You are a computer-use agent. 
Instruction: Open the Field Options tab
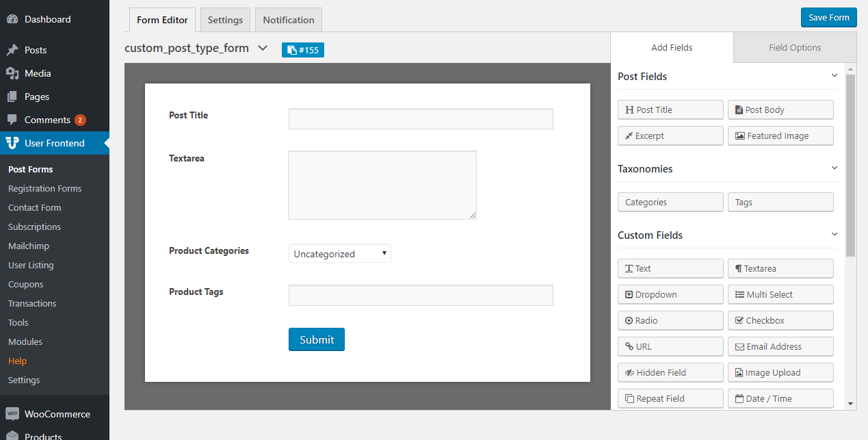[794, 47]
